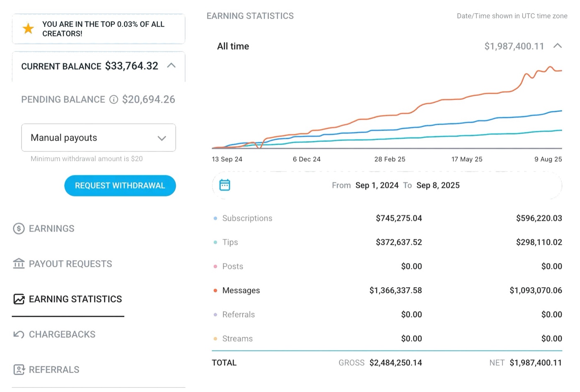Click the pending balance info icon
Viewport: 580px width, 392px height.
[114, 99]
